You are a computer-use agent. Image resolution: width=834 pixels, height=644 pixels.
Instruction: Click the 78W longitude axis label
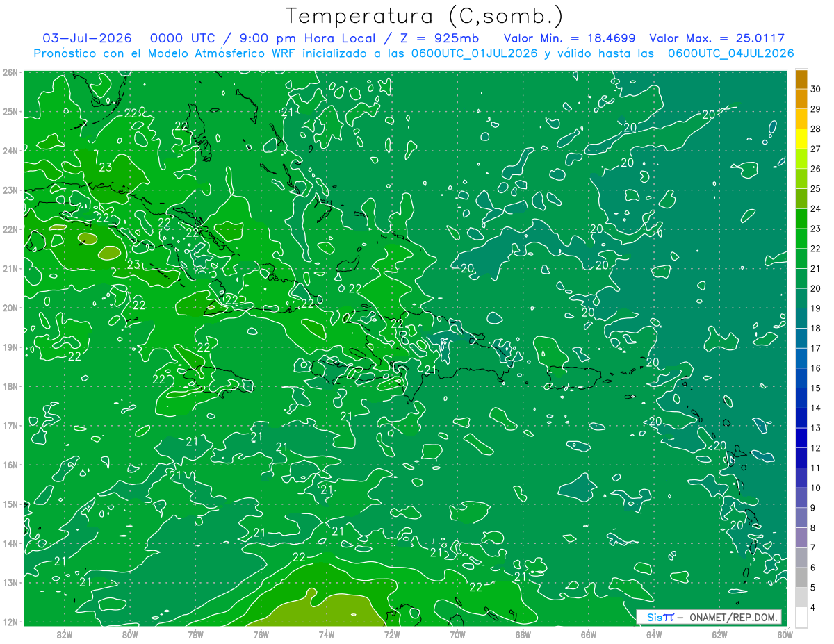coord(195,634)
